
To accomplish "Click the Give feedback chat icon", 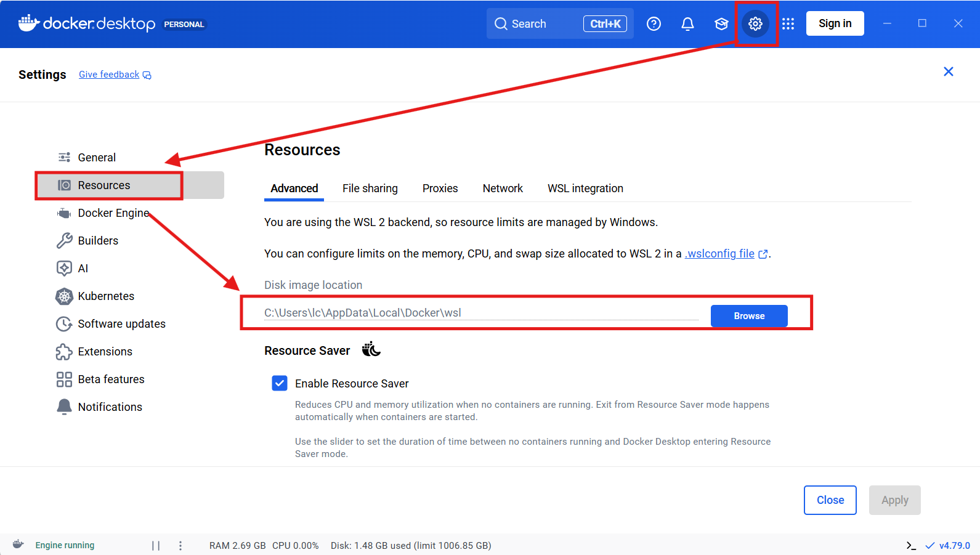I will 147,75.
